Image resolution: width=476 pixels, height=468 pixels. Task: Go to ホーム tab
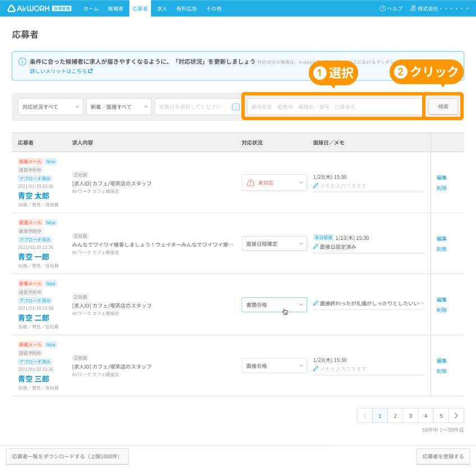91,8
